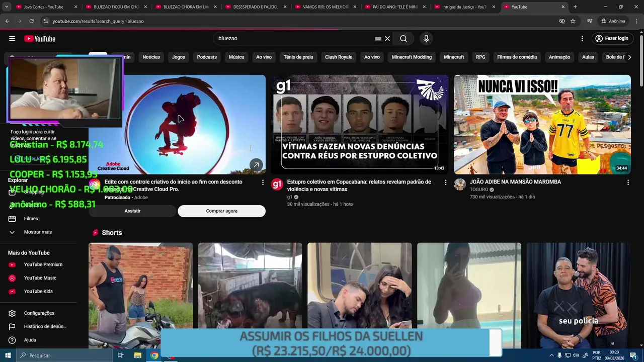644x362 pixels.
Task: Select the Minecraft Modding chip
Action: [412, 57]
